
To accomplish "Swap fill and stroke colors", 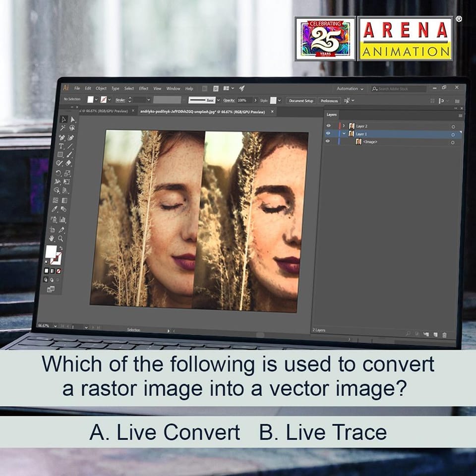I will point(60,248).
